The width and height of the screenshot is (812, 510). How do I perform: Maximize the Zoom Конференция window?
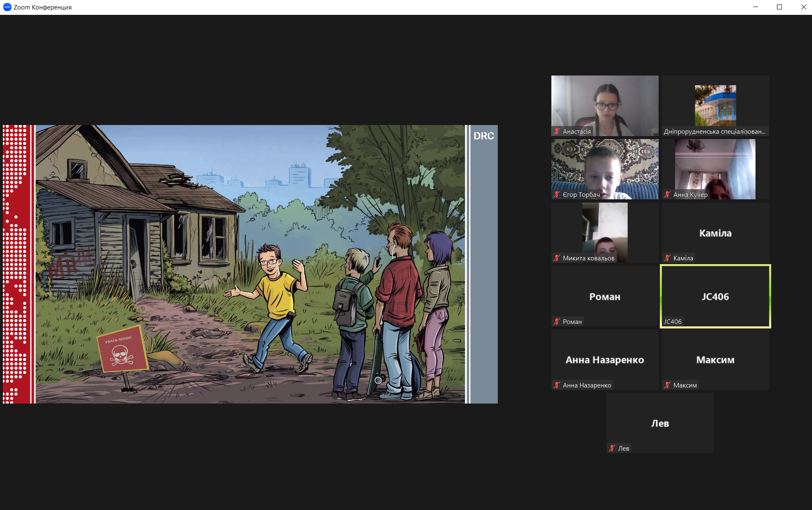pyautogui.click(x=779, y=7)
